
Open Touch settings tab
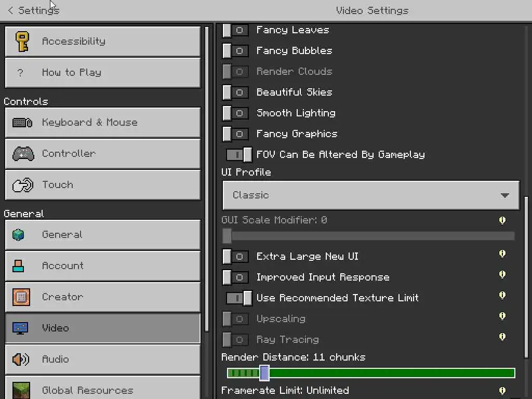click(103, 185)
